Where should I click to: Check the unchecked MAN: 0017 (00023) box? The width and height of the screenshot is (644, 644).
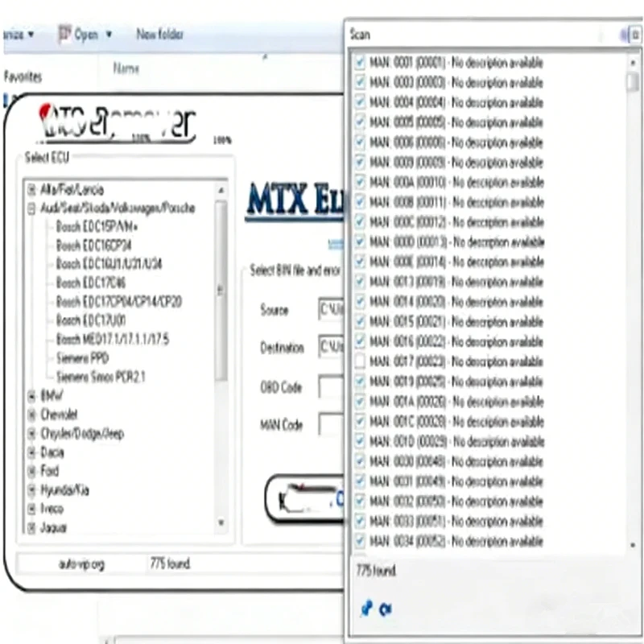[x=360, y=361]
